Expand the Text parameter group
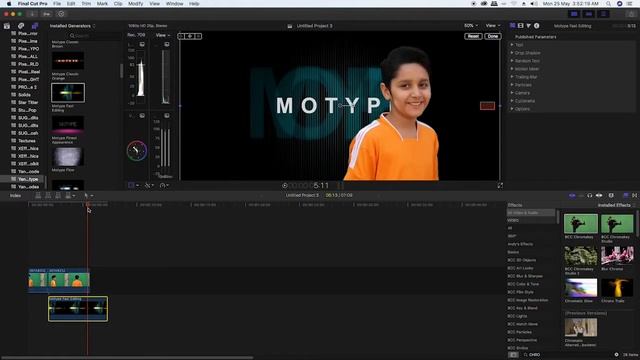The height and width of the screenshot is (360, 640). click(512, 44)
